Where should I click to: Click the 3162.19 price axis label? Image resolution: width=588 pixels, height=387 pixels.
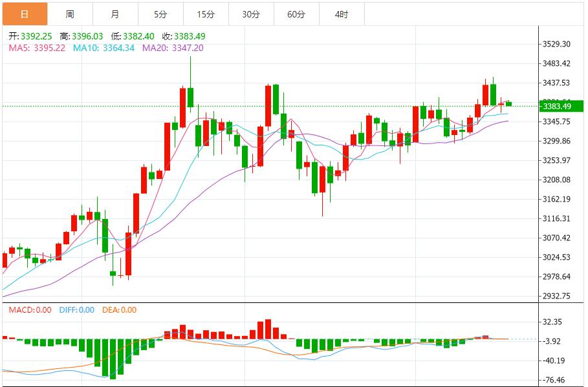[x=556, y=199]
